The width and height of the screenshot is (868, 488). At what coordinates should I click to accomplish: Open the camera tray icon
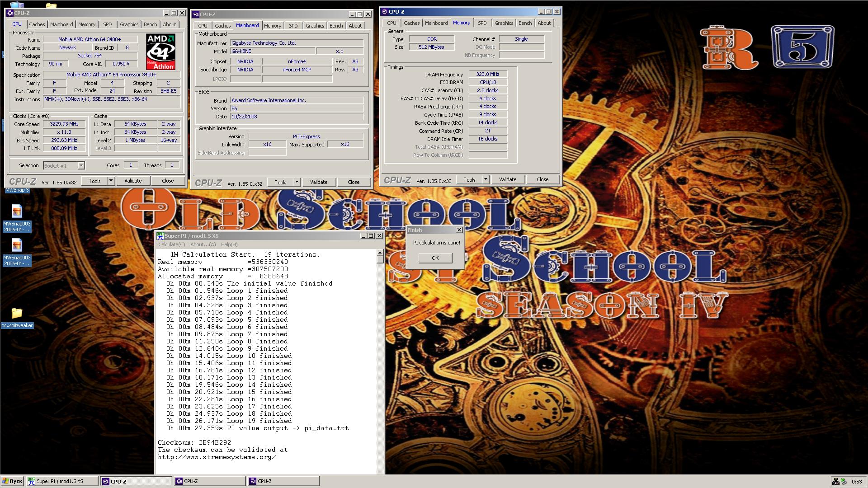(836, 482)
